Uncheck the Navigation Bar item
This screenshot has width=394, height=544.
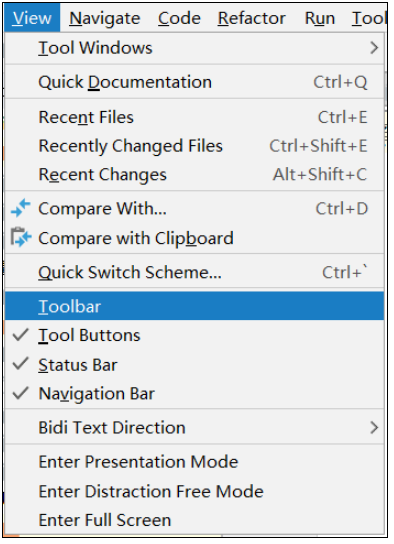(x=195, y=393)
